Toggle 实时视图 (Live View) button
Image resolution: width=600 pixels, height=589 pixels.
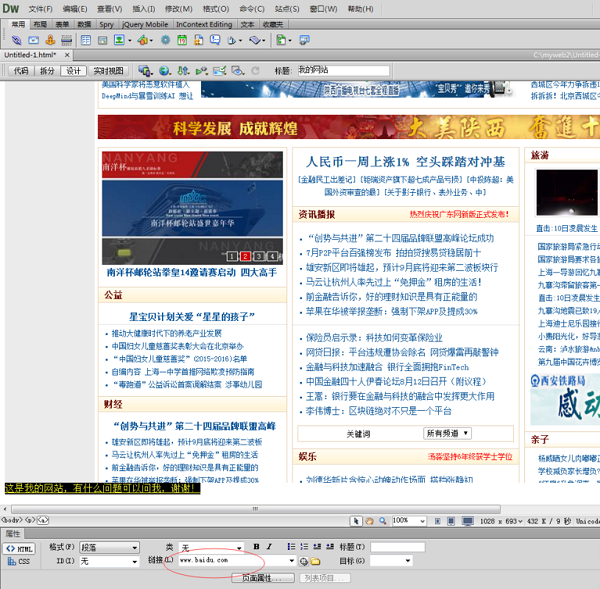tap(109, 71)
